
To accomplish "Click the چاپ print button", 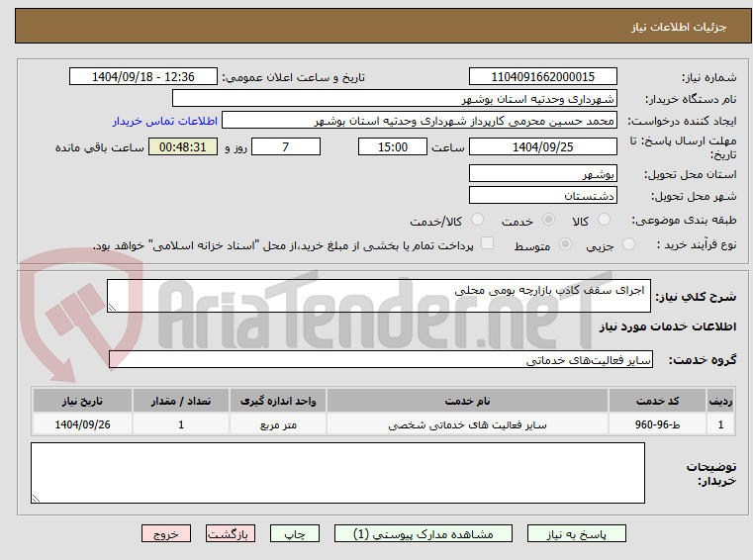I will click(295, 533).
